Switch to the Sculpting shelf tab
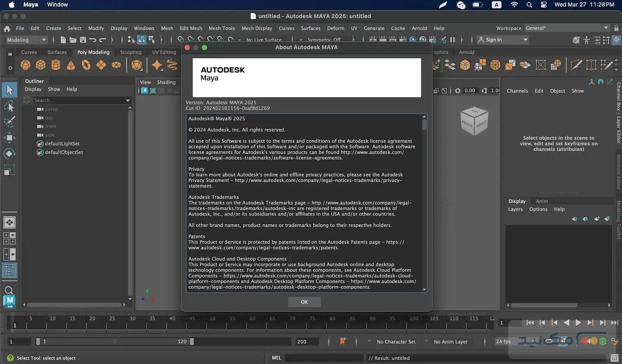 pos(131,52)
